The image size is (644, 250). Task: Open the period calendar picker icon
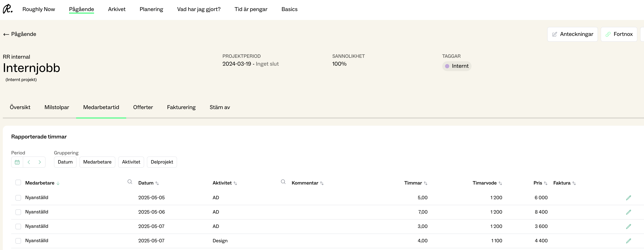point(17,162)
